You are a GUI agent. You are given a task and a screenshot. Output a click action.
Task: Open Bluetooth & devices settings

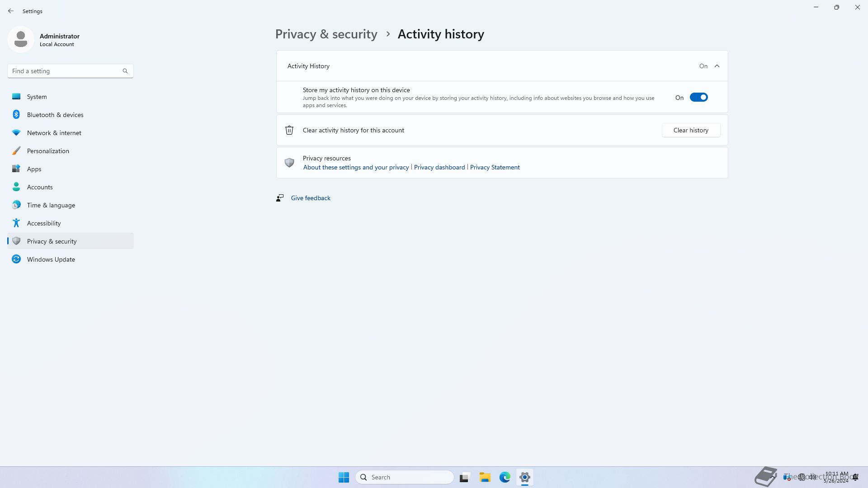55,115
